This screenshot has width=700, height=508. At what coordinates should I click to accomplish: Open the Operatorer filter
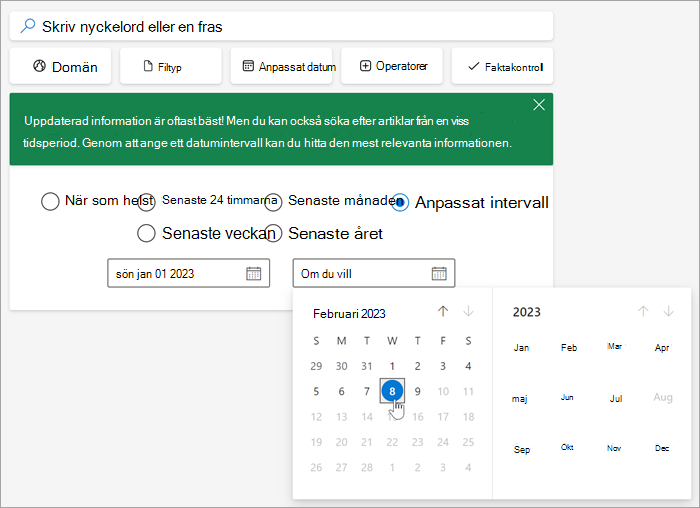point(392,66)
